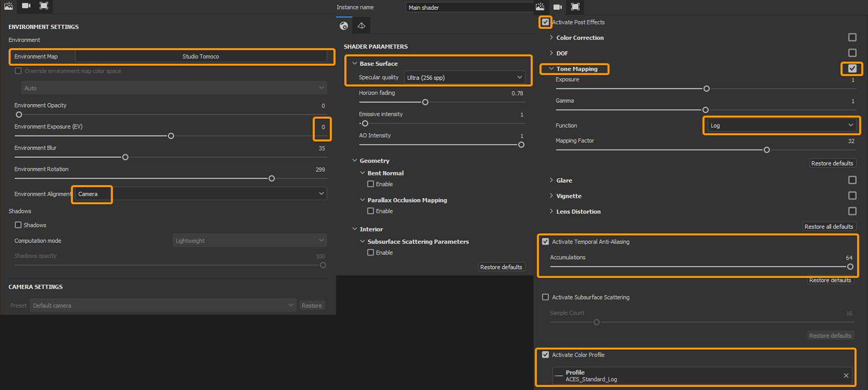The height and width of the screenshot is (390, 868).
Task: Click the landscape display icon above Environment Settings
Action: pyautogui.click(x=9, y=6)
